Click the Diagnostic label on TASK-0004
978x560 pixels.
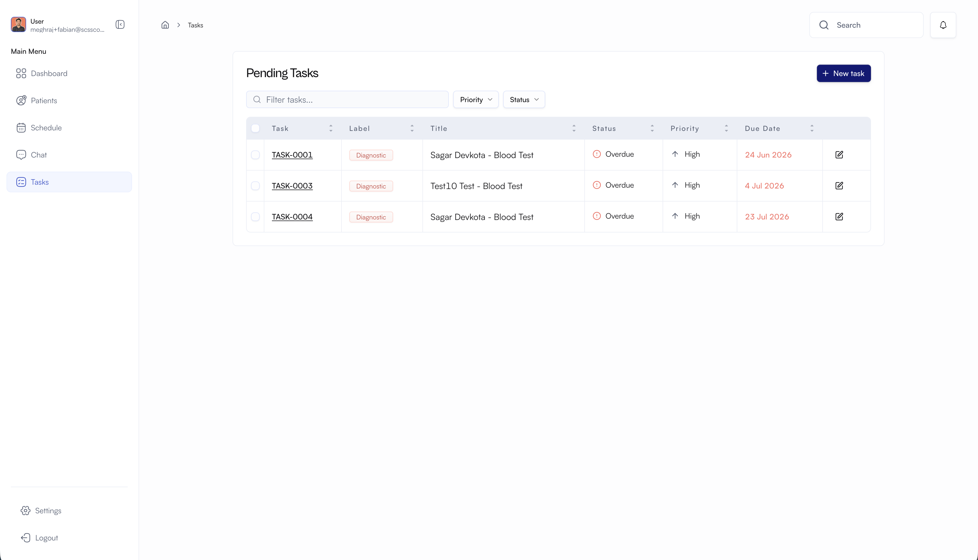371,217
